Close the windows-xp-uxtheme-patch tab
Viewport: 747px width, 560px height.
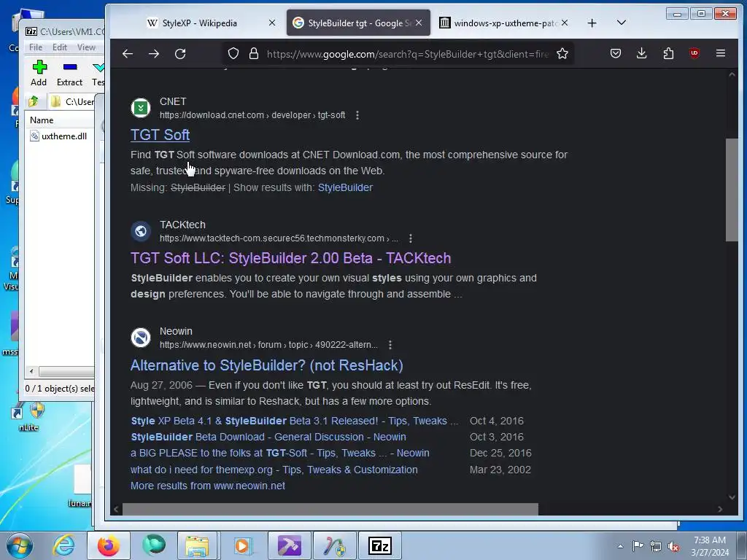564,23
